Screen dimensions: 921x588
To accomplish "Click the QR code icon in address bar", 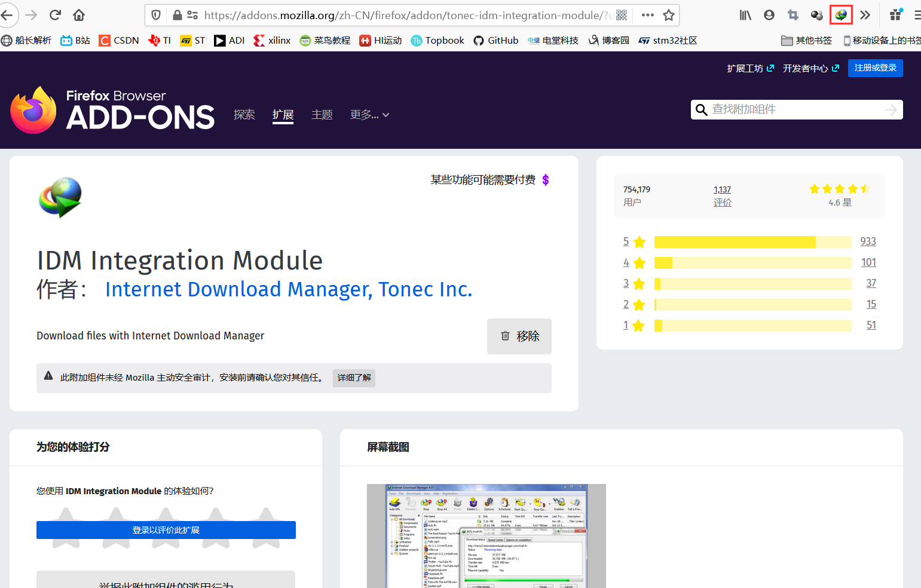I will [622, 15].
